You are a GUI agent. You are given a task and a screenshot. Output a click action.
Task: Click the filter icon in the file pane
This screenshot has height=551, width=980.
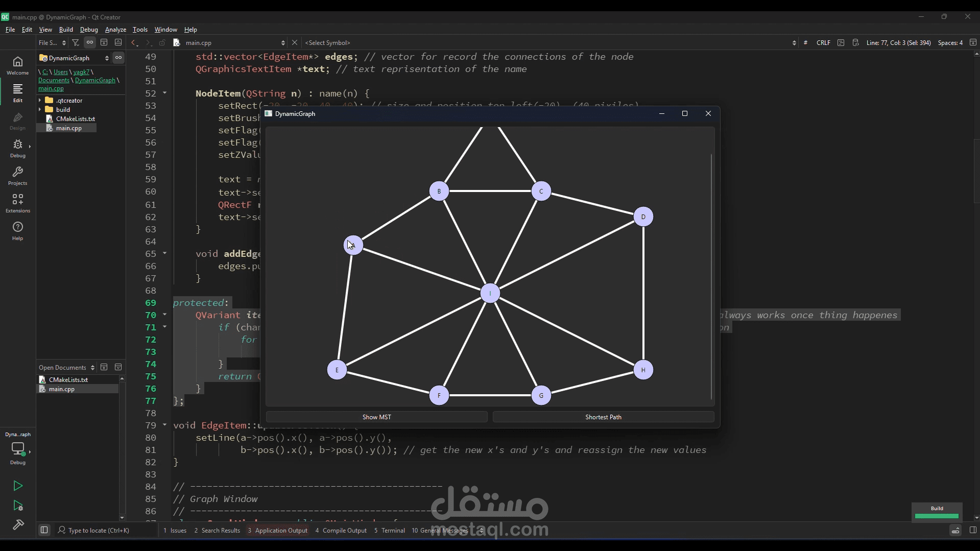tap(76, 42)
